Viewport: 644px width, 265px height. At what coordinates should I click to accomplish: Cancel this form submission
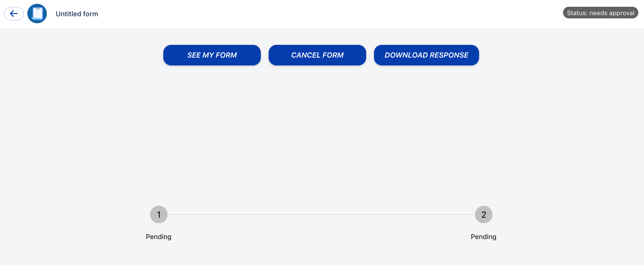(317, 55)
